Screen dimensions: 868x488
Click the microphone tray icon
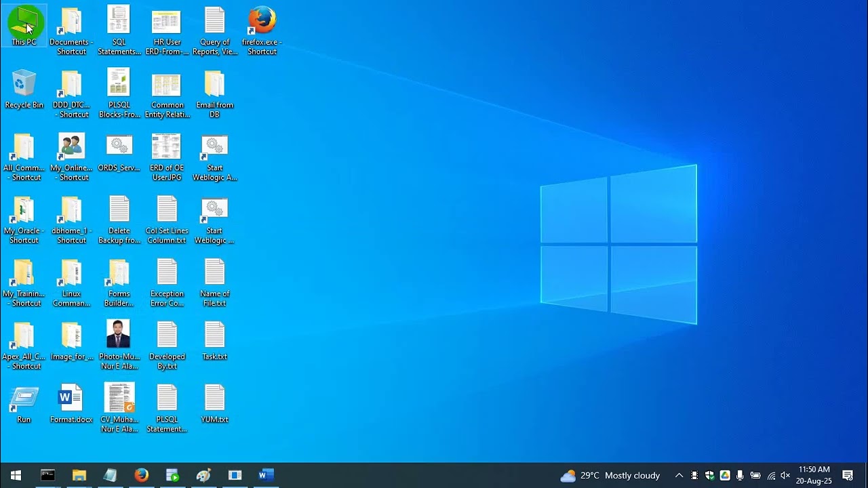tap(740, 476)
